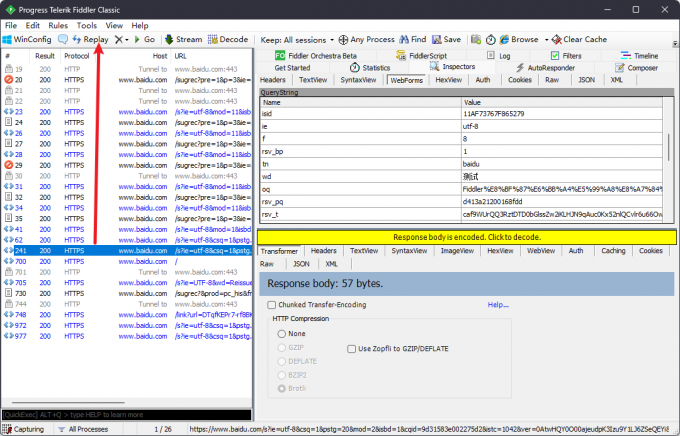
Task: Open the Filters tab
Action: click(566, 56)
